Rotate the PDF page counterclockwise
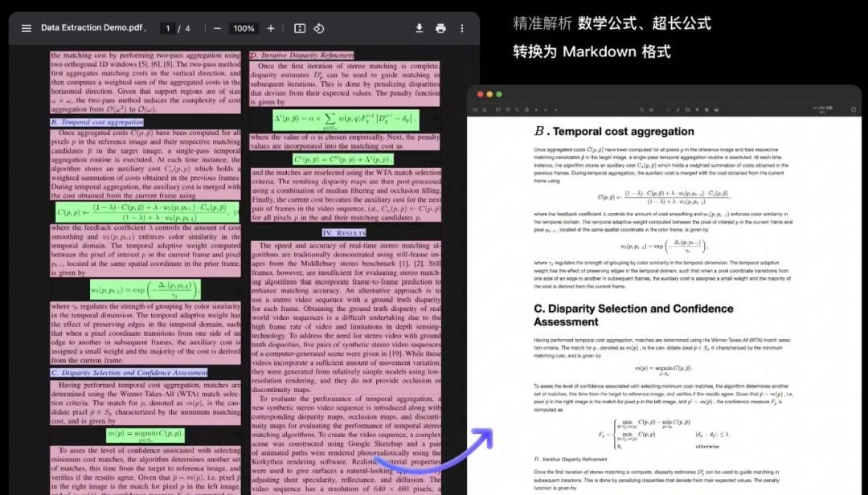 coord(319,28)
